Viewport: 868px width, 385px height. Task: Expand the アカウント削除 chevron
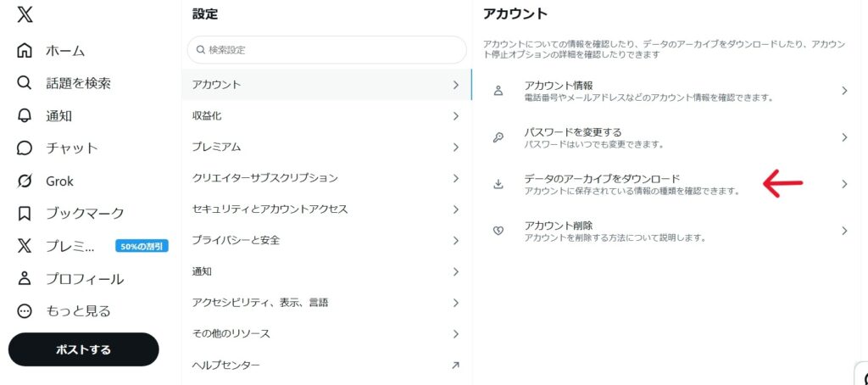click(844, 231)
